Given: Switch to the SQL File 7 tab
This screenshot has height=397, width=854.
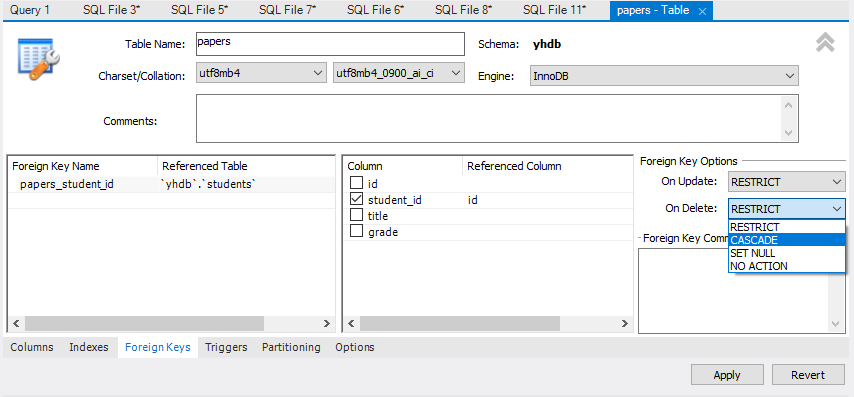Looking at the screenshot, I should [x=288, y=10].
